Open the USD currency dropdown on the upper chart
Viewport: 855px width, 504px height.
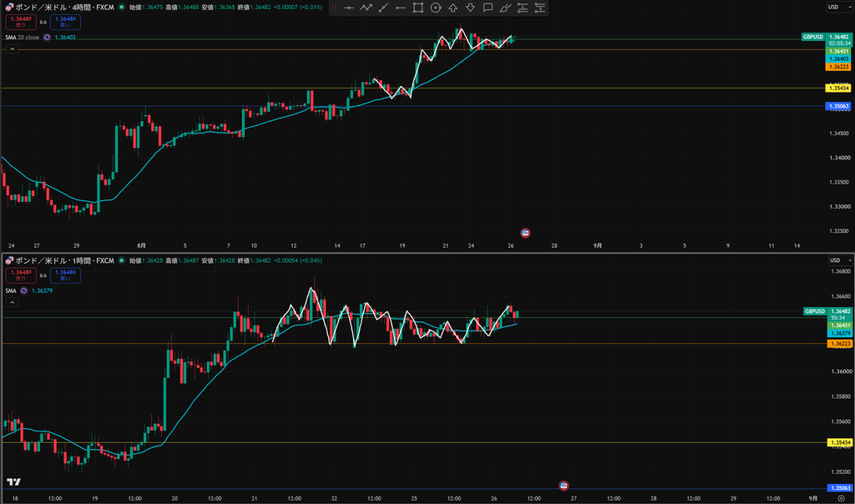pyautogui.click(x=840, y=7)
